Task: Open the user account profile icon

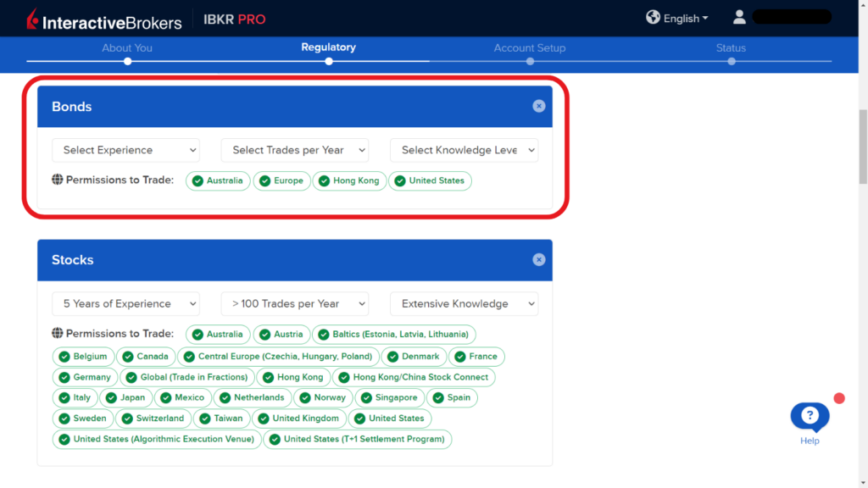Action: pos(739,17)
